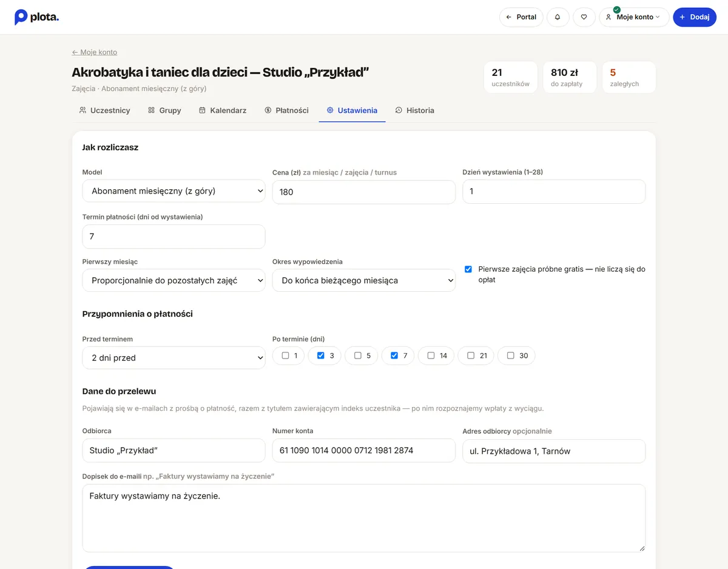Click the Dopisek do e-maili textarea
Screen dimensions: 728x569
[364, 518]
